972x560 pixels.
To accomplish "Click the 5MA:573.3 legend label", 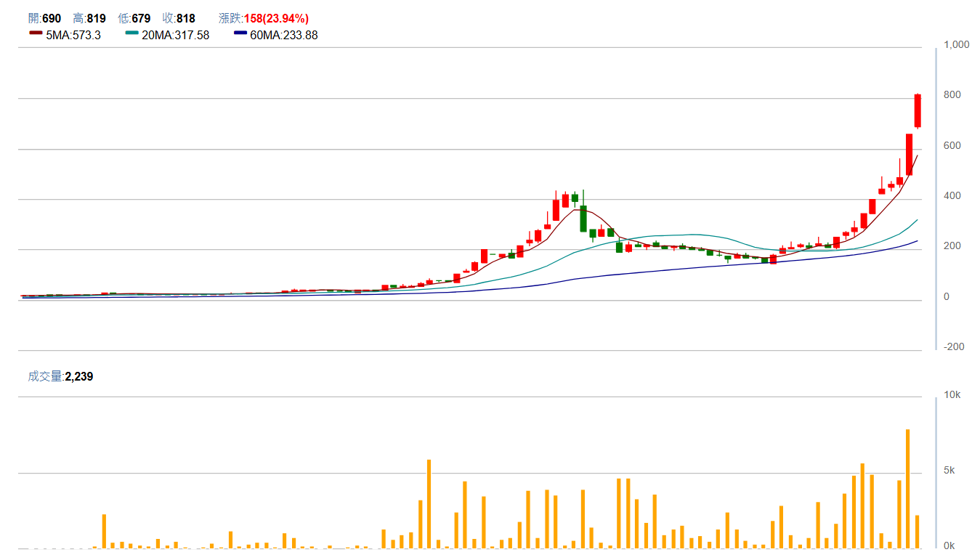I will point(73,35).
